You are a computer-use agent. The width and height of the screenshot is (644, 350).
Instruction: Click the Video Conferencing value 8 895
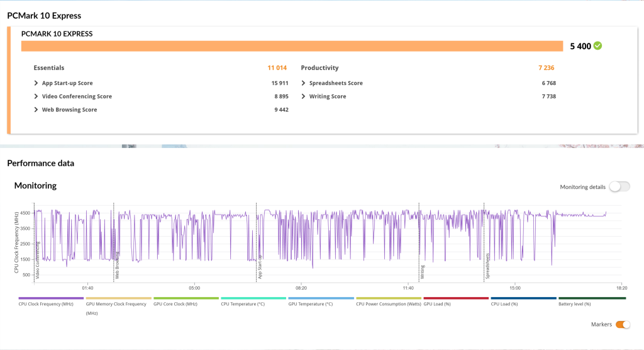[281, 96]
